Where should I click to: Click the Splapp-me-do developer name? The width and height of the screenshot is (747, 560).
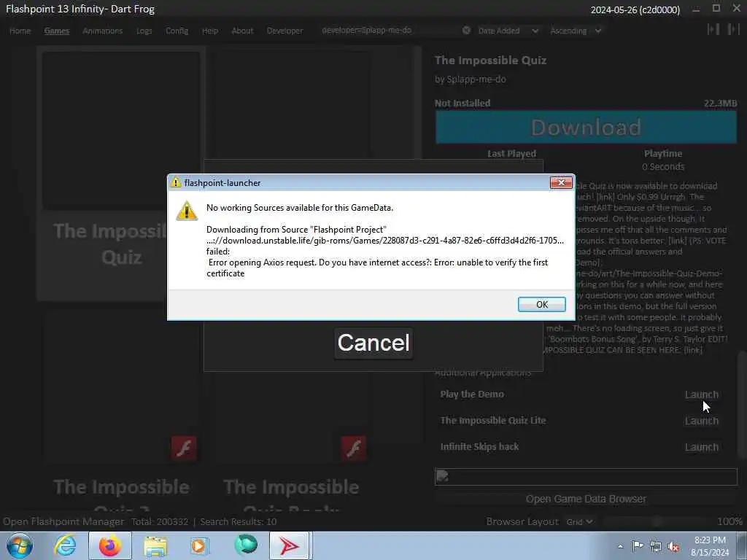477,79
